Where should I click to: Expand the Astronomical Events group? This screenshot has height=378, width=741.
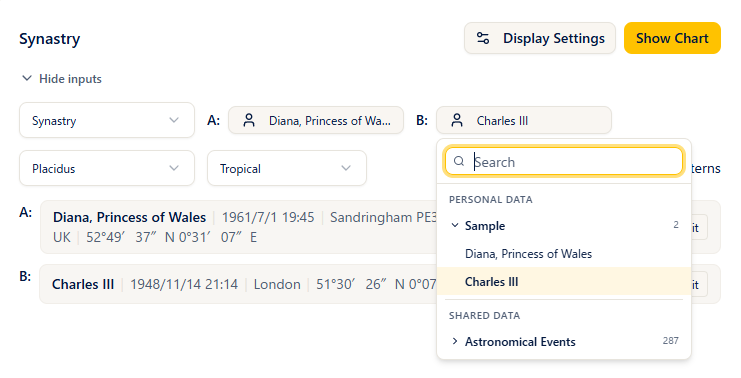(x=564, y=342)
